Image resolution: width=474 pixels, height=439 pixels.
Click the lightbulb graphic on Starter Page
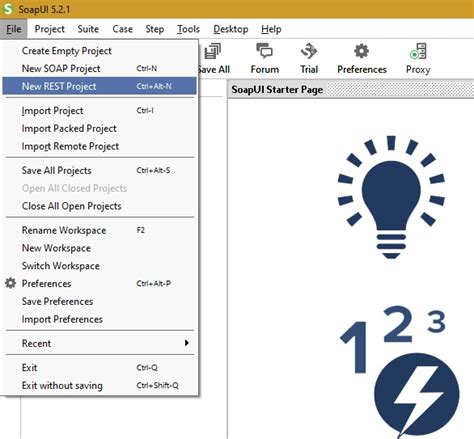pyautogui.click(x=391, y=197)
